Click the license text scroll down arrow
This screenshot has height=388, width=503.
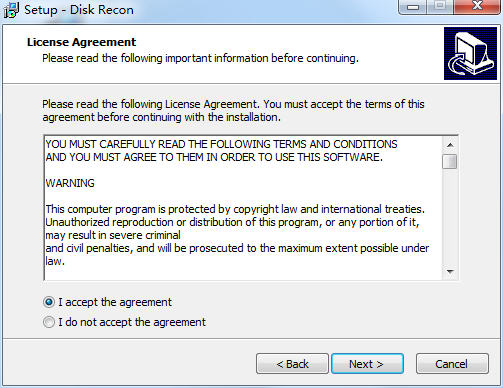450,272
